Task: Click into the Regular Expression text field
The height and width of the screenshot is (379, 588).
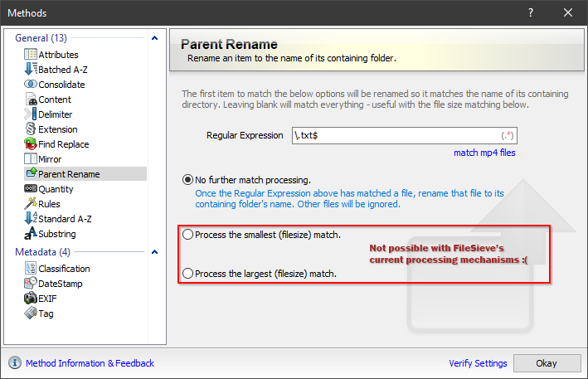Action: point(390,135)
